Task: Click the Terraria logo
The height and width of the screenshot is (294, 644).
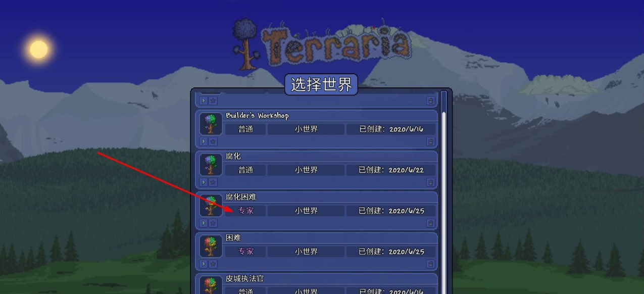Action: [x=321, y=44]
